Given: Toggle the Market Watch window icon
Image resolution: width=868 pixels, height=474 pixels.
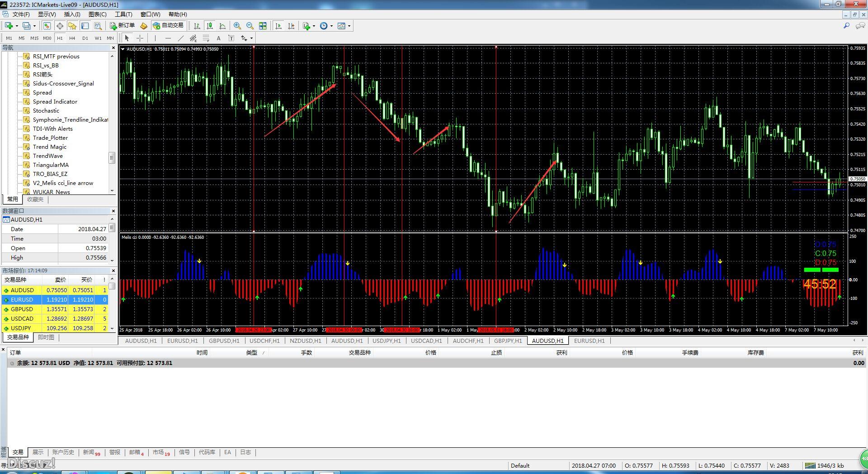Looking at the screenshot, I should pos(47,26).
